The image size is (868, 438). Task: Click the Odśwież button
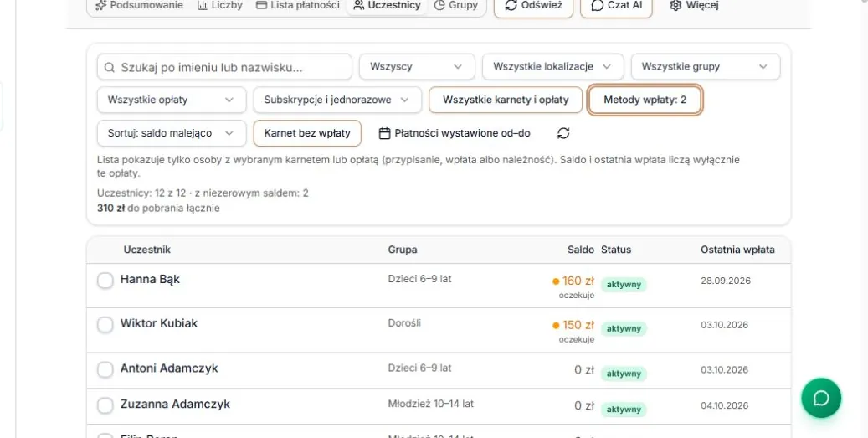(x=533, y=7)
